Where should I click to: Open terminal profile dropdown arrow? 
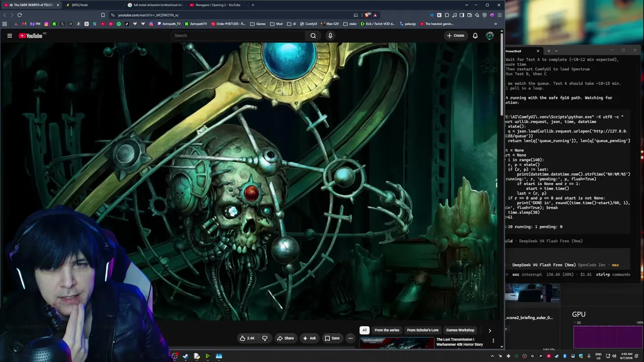click(556, 51)
